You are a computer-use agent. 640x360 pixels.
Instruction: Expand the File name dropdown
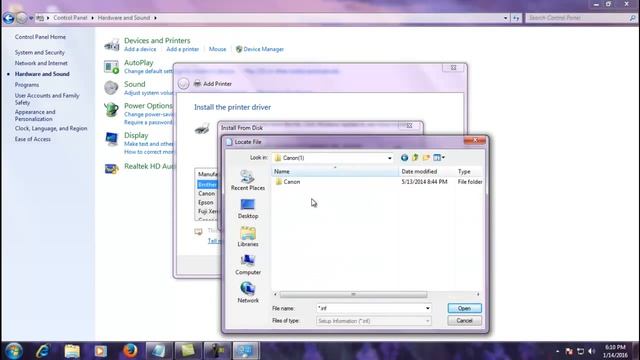pyautogui.click(x=427, y=308)
